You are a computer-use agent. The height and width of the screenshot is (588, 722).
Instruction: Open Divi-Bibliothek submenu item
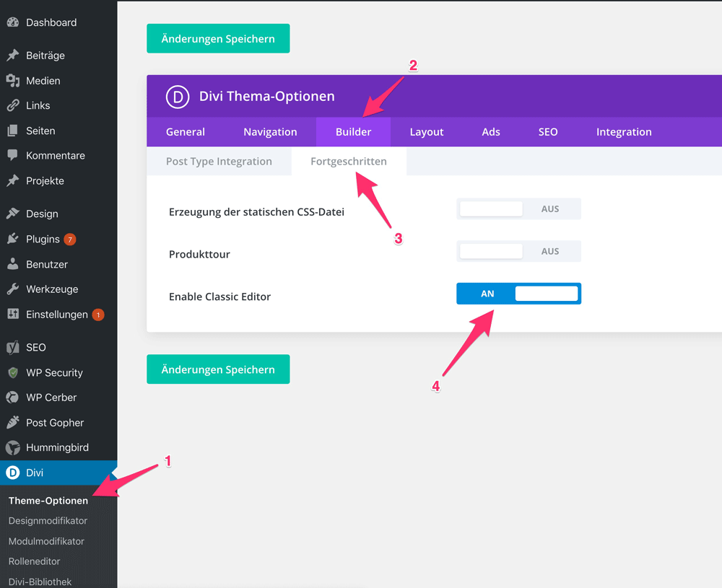[x=40, y=582]
